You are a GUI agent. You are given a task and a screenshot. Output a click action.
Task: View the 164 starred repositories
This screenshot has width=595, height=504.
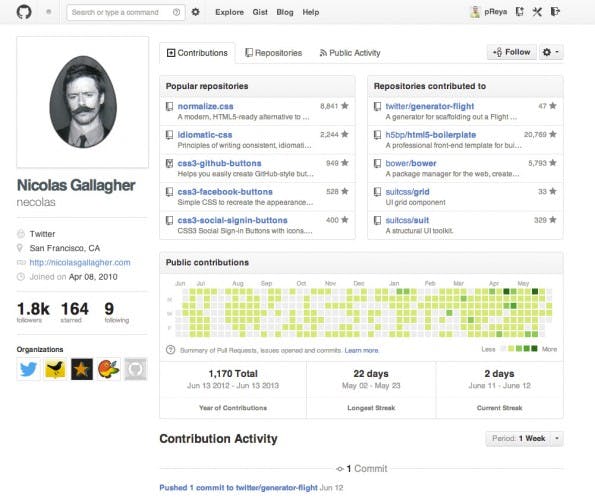[74, 312]
